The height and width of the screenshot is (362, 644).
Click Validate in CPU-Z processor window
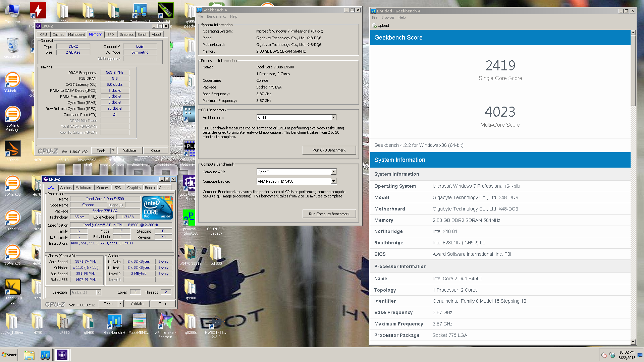pos(137,304)
